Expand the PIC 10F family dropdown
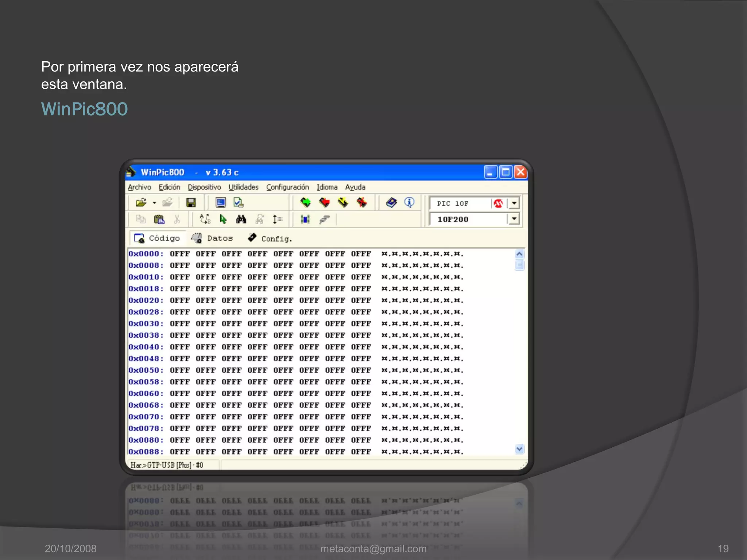Screen dimensions: 747x560 [514, 203]
